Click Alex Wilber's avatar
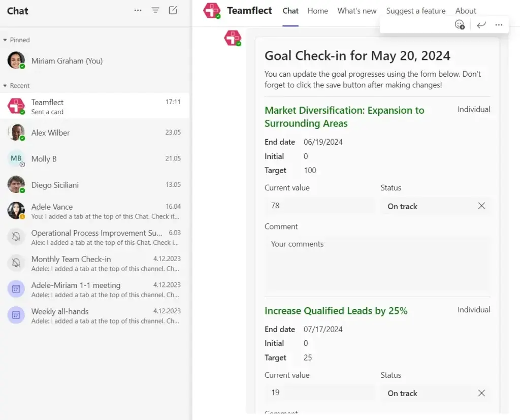Screen dimensions: 520x420 coord(16,133)
